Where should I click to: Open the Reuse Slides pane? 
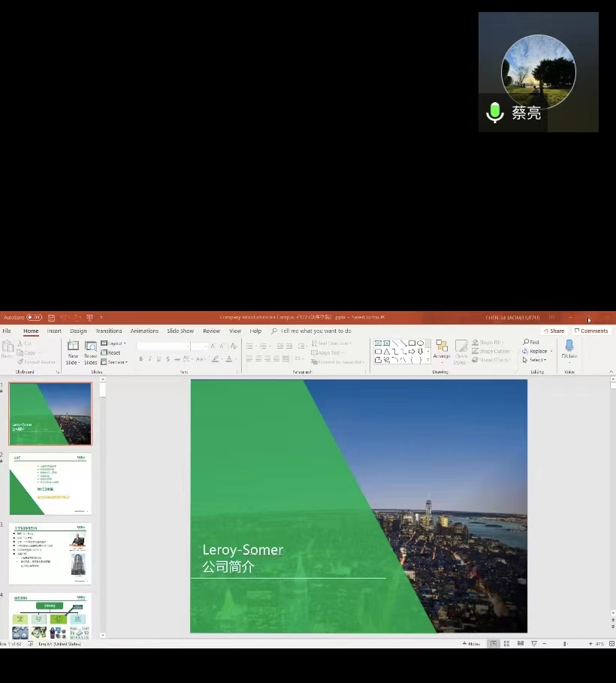91,348
